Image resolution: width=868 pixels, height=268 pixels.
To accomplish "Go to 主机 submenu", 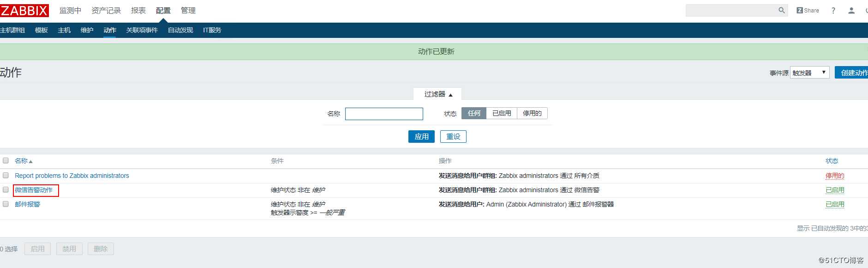I will coord(64,30).
